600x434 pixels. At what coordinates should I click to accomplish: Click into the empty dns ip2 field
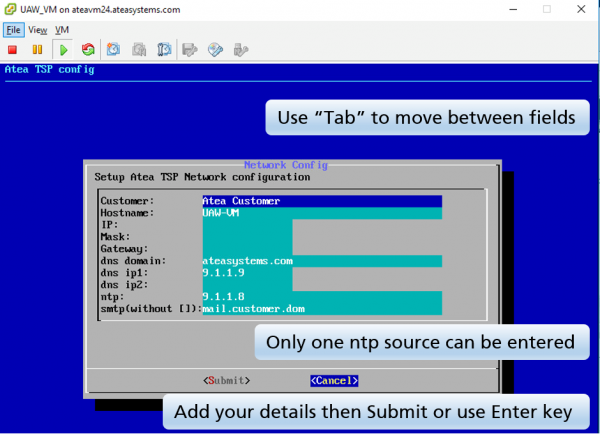[248, 285]
